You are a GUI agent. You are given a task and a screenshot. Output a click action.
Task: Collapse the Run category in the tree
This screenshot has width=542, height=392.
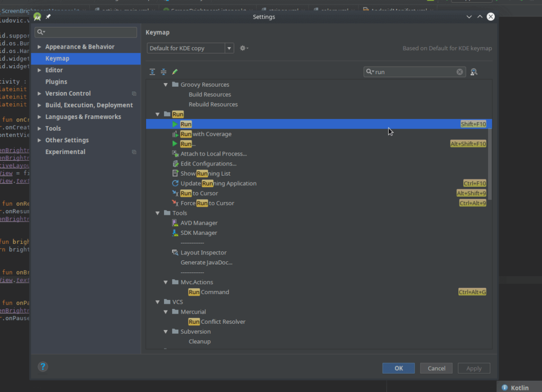pos(158,114)
